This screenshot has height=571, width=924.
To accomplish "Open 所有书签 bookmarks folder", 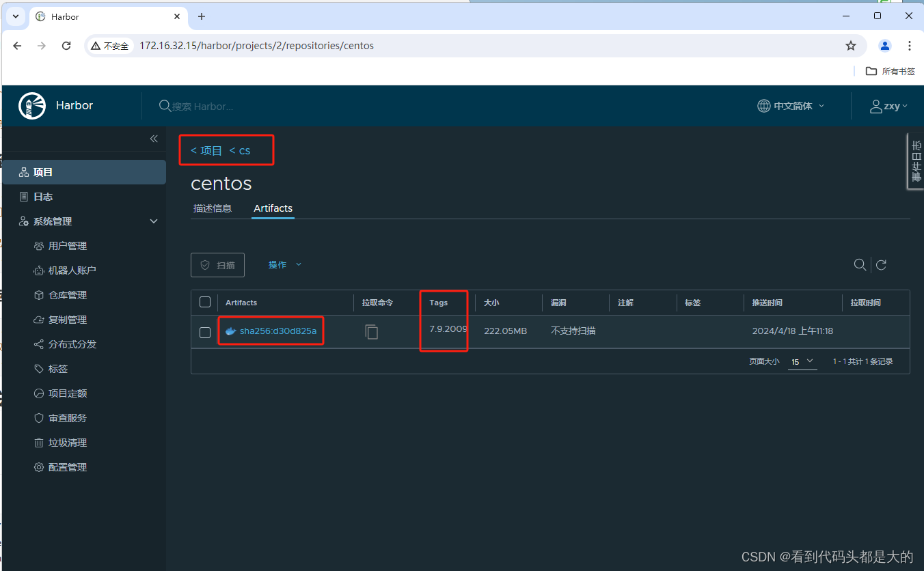I will click(x=891, y=71).
